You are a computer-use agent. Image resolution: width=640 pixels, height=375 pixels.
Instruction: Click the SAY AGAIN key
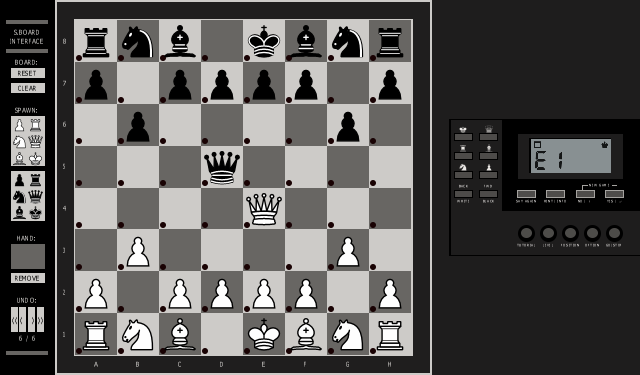click(526, 194)
